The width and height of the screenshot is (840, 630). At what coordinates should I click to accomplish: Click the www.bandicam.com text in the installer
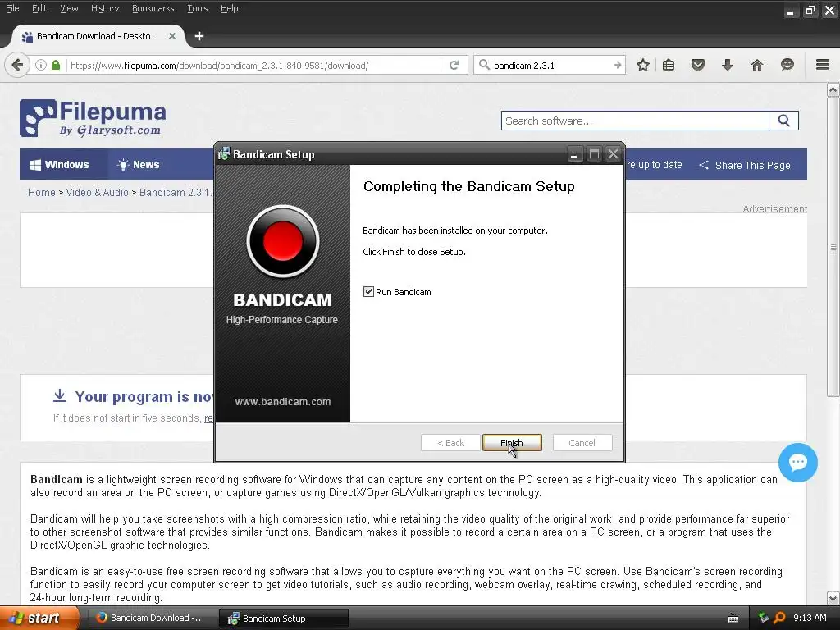tap(283, 402)
